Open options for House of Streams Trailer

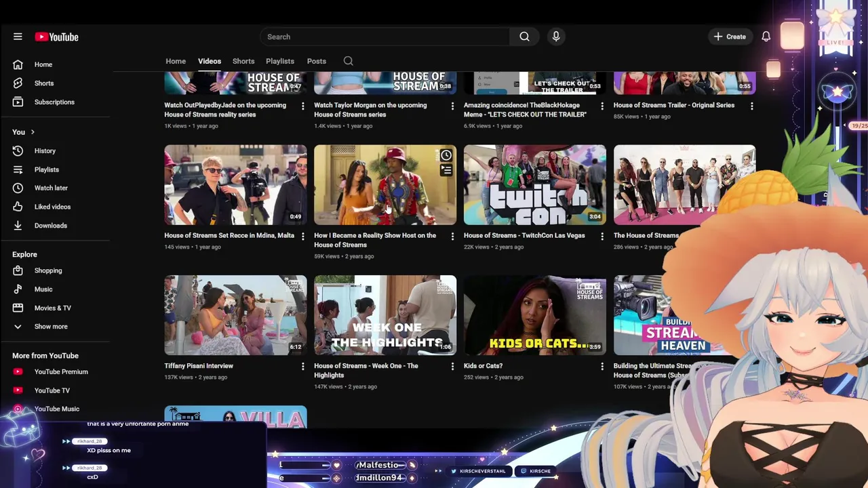tap(751, 106)
